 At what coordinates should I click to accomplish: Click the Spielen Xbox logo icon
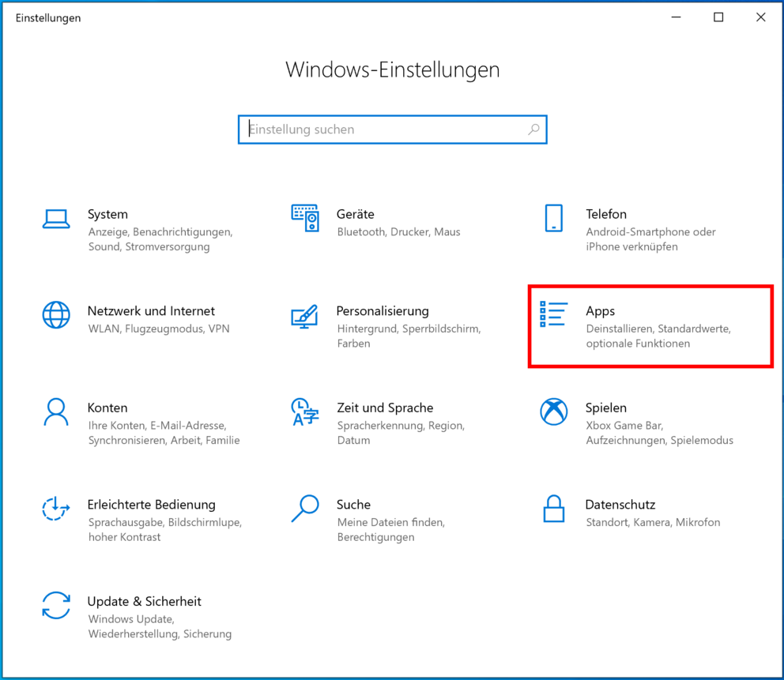click(x=553, y=411)
